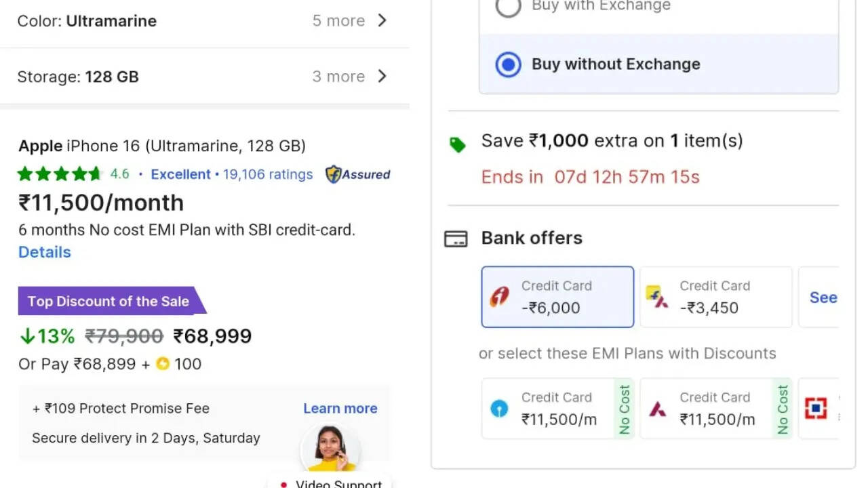
Task: Click the green offer tag icon
Action: click(x=458, y=144)
